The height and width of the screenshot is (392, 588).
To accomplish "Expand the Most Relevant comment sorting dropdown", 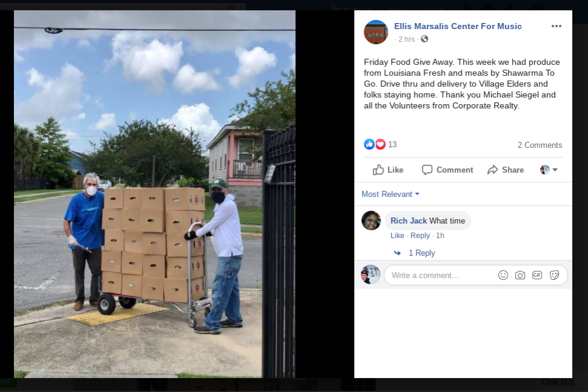I will (390, 194).
